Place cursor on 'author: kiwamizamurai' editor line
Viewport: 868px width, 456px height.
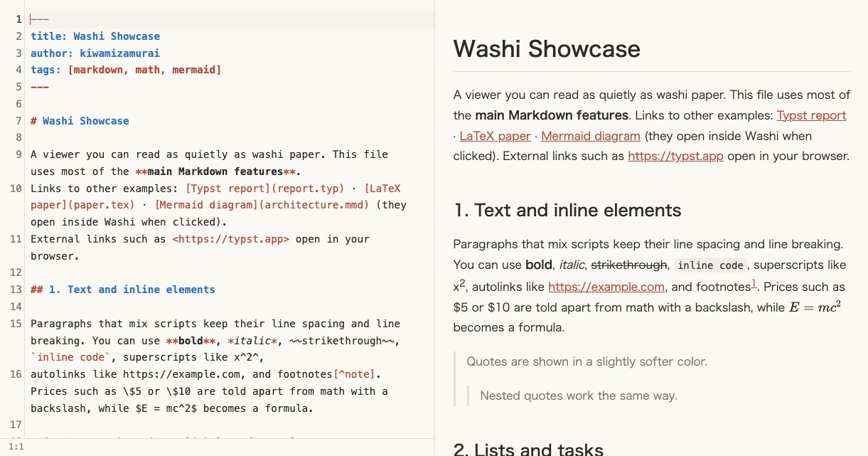pos(95,53)
